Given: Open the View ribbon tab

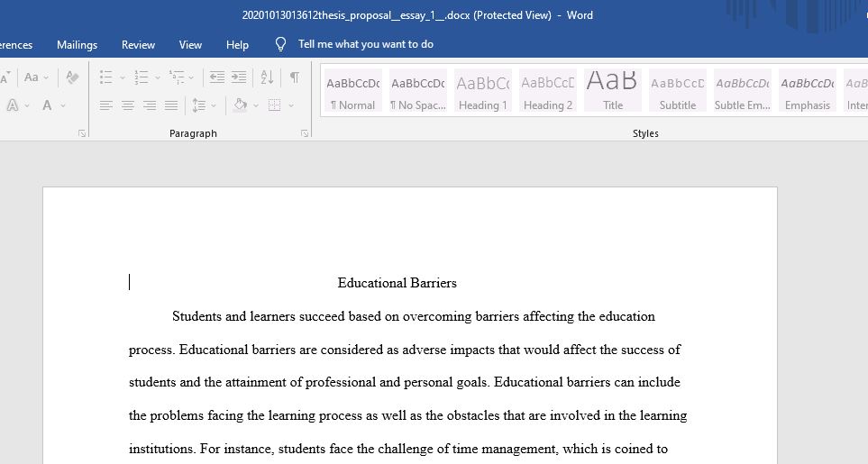Looking at the screenshot, I should click(x=190, y=45).
